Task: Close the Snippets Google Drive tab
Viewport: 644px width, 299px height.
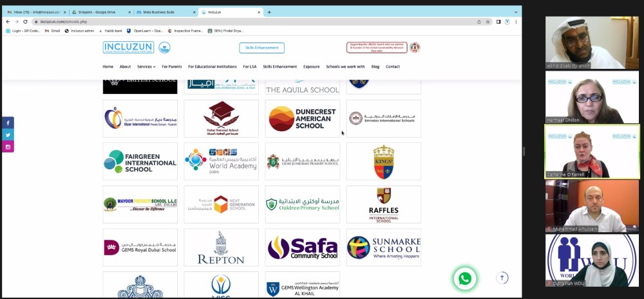Action: click(x=129, y=12)
